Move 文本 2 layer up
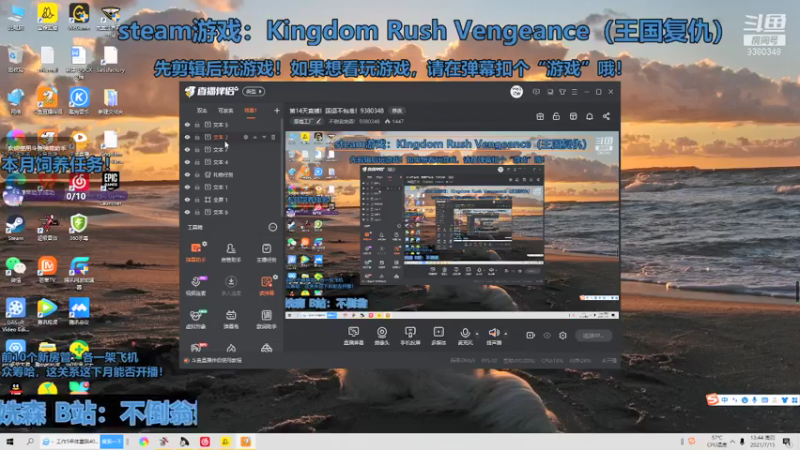The image size is (800, 450). 255,137
